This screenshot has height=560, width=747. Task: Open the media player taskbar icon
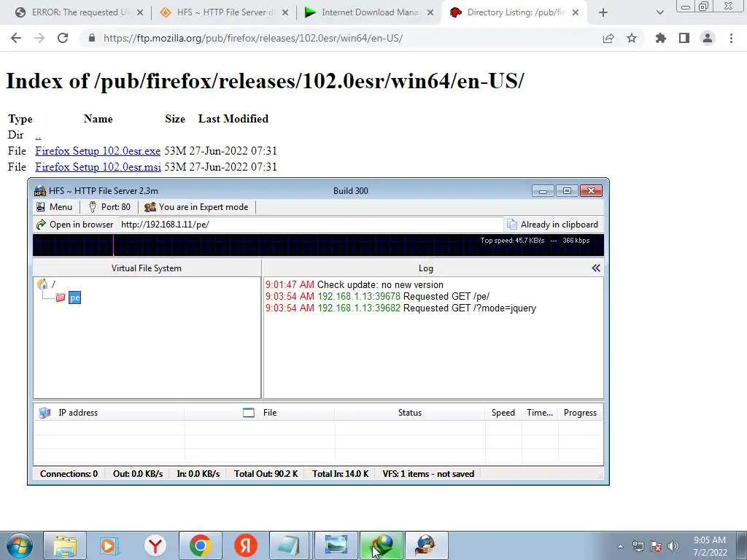tap(109, 545)
